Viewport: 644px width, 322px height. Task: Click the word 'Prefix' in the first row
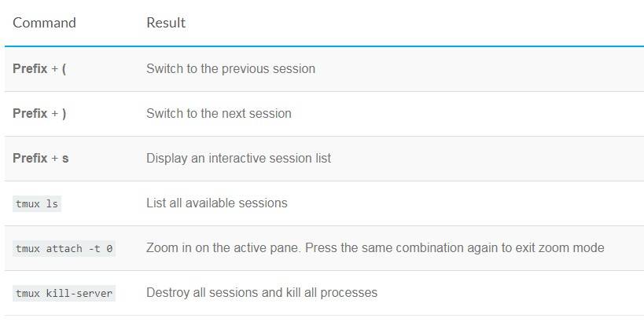click(30, 68)
